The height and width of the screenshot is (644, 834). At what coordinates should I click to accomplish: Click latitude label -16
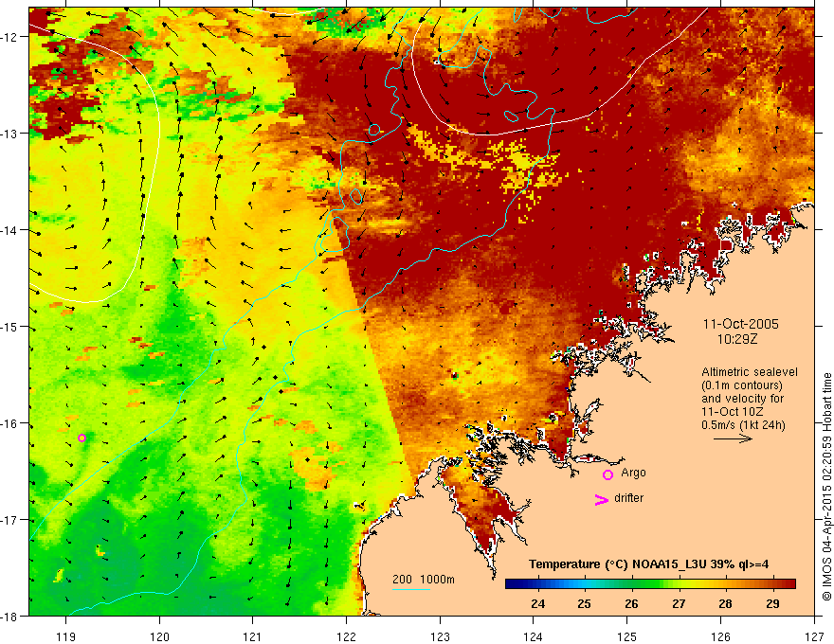coord(9,423)
